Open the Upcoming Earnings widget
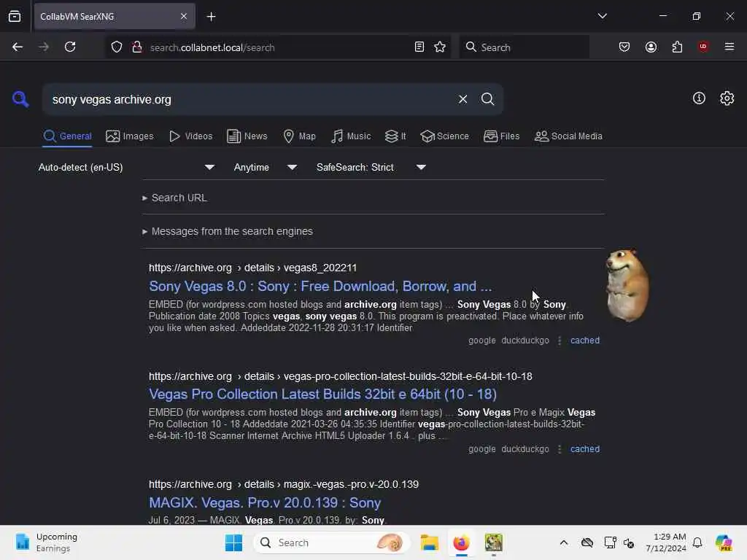The height and width of the screenshot is (560, 747). click(x=46, y=542)
